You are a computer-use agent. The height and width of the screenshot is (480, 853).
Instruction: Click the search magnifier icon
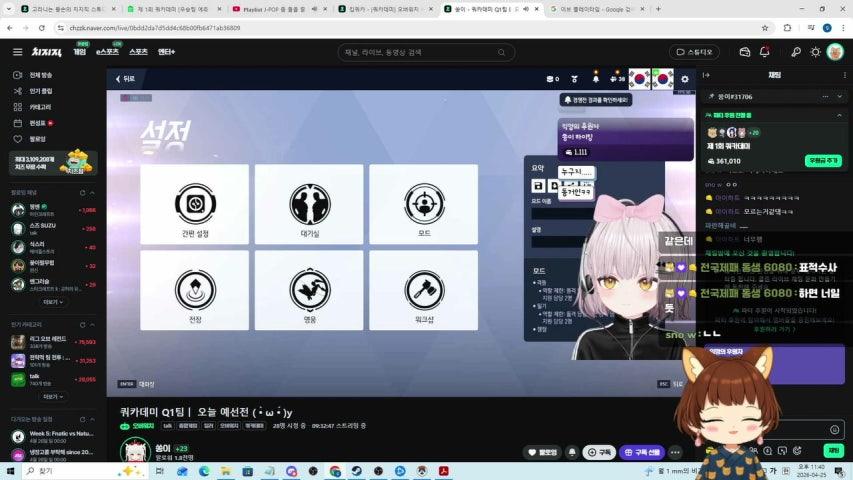coord(502,52)
